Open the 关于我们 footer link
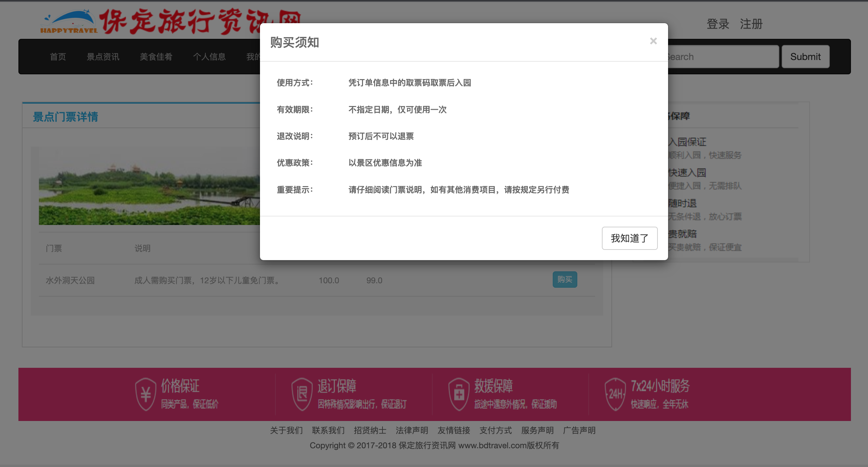This screenshot has height=467, width=868. click(x=286, y=431)
